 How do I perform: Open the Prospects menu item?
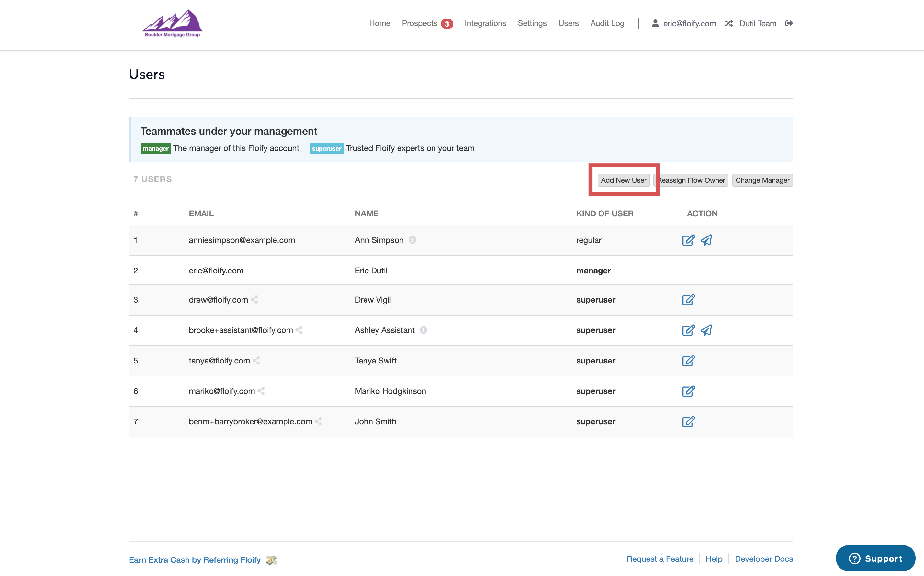click(420, 23)
